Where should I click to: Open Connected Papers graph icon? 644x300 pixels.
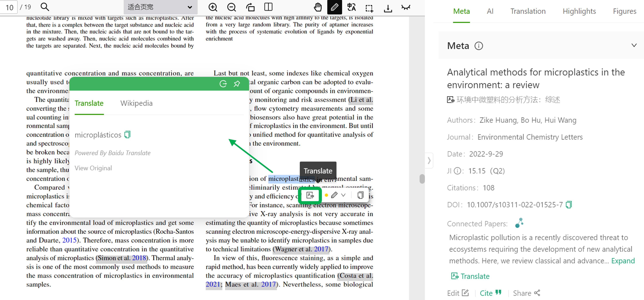click(x=519, y=223)
